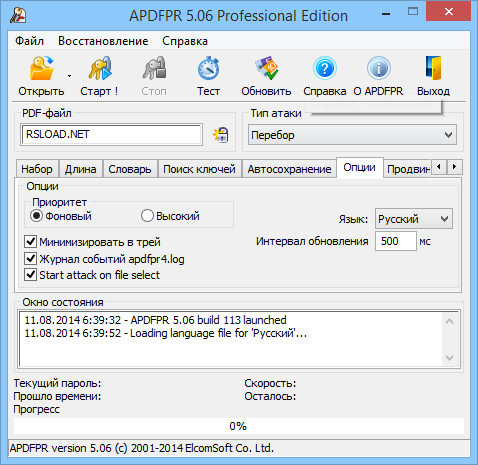Close the APDFPR window
Screen dimensions: 478x465
point(449,12)
